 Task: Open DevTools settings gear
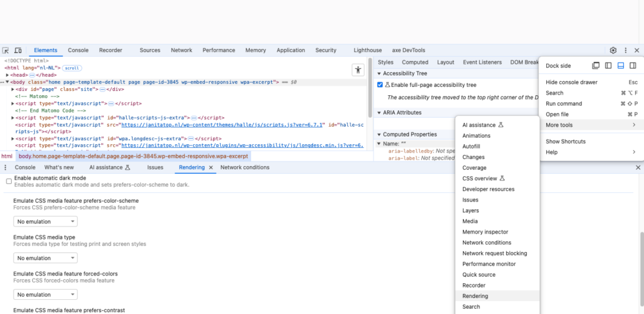click(x=613, y=50)
